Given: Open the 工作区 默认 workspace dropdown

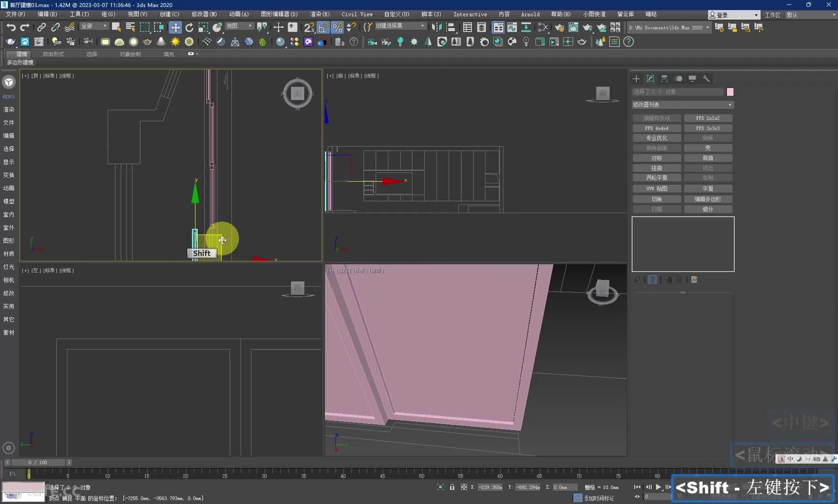Looking at the screenshot, I should (x=811, y=15).
